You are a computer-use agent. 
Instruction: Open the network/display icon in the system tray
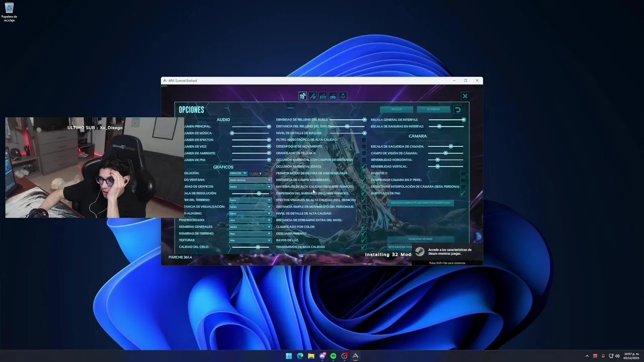click(611, 356)
